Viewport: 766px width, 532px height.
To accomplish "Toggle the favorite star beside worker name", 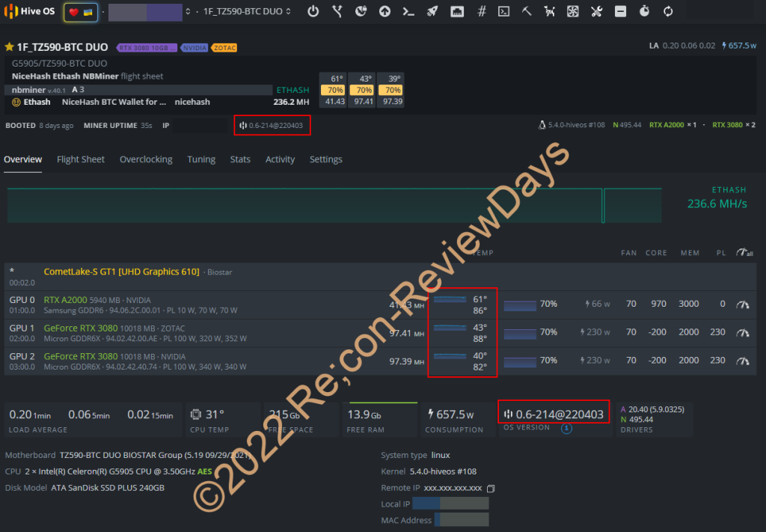I will pyautogui.click(x=10, y=47).
